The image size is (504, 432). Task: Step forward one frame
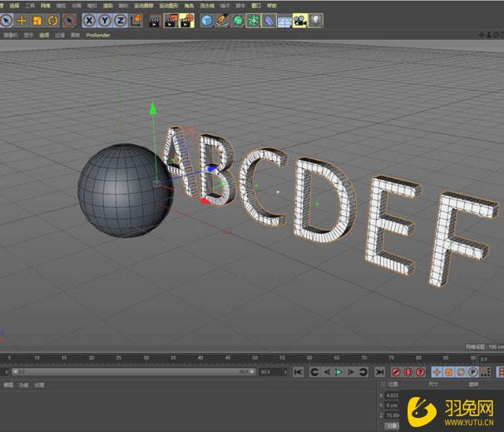[351, 372]
